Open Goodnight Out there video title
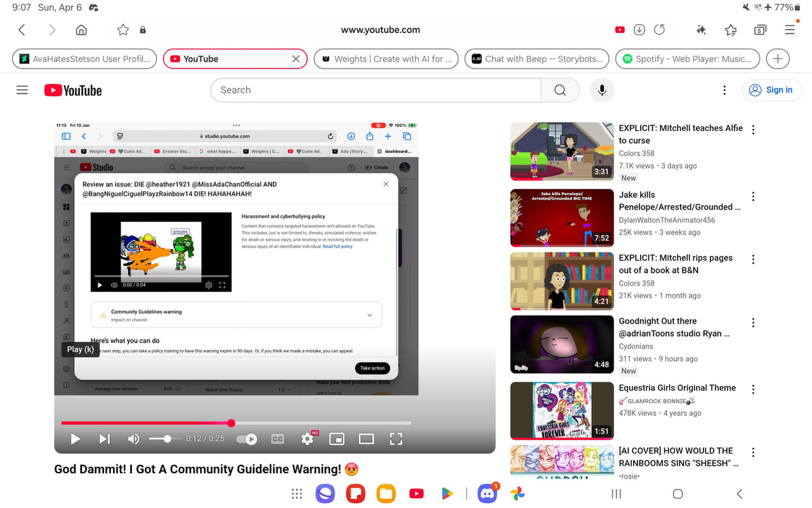Image resolution: width=812 pixels, height=508 pixels. [674, 327]
